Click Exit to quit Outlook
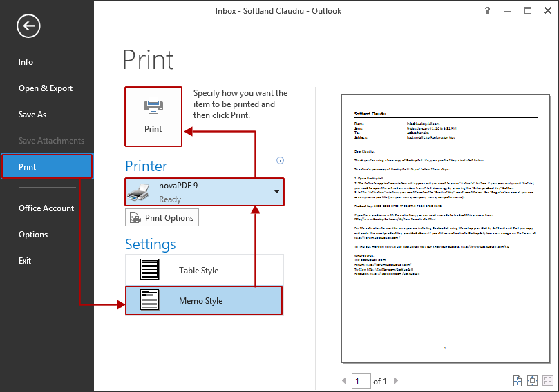The image size is (559, 392). tap(25, 261)
